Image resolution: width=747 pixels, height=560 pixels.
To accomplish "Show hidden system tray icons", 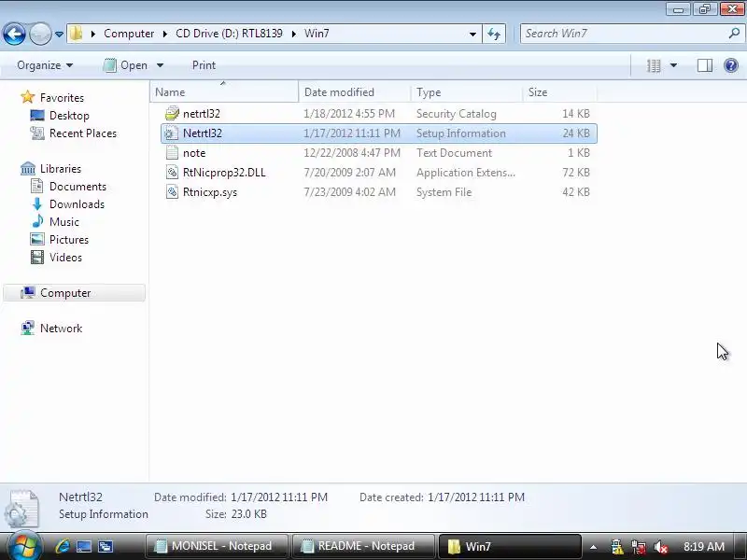I will point(593,547).
